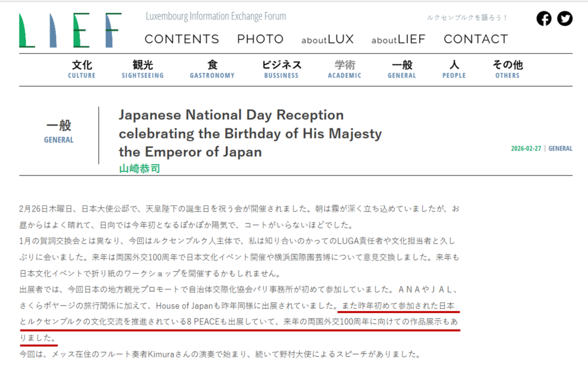588x374 pixels.
Task: Click the 一般 GENERAL label beside the headline
Action: (x=59, y=131)
